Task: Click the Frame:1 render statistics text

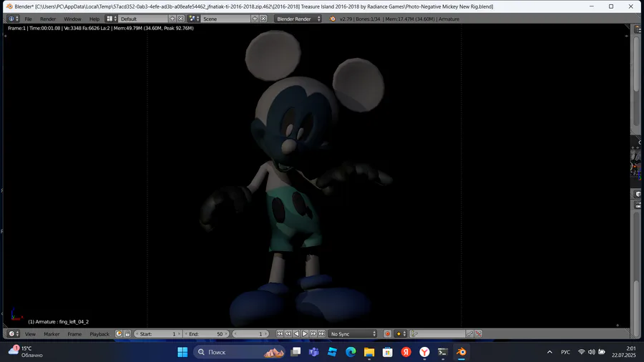Action: click(x=101, y=29)
